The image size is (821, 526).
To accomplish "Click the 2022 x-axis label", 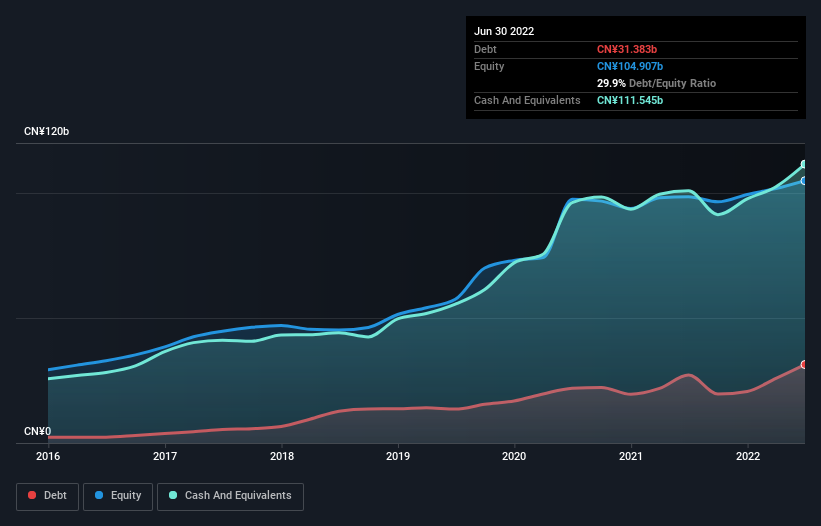I will point(748,456).
